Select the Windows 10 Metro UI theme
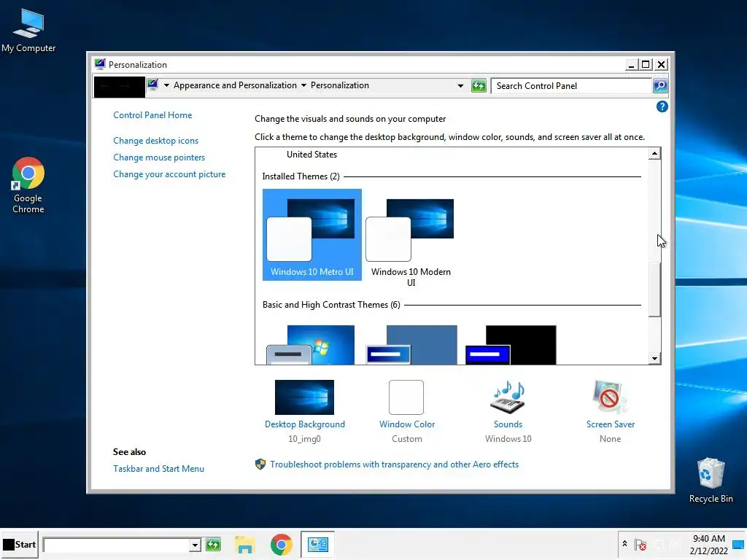Screen dimensions: 747x560 pos(312,235)
